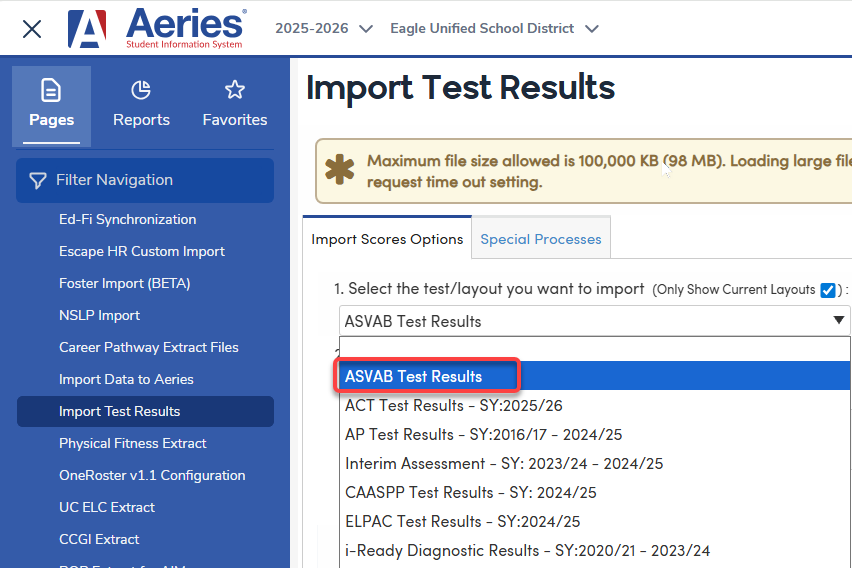Choose ACT Test Results SY:2025/26 option
Screen dimensions: 852x568
click(594, 405)
